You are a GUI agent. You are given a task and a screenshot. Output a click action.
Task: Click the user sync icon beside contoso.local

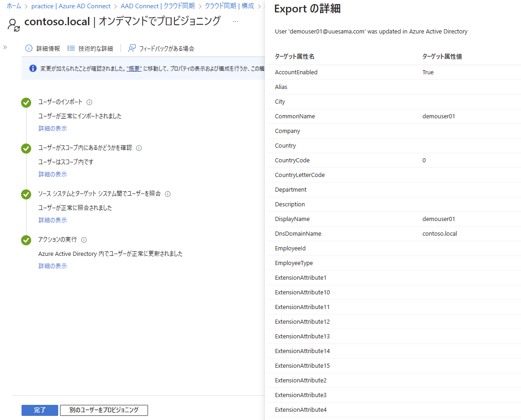(14, 25)
